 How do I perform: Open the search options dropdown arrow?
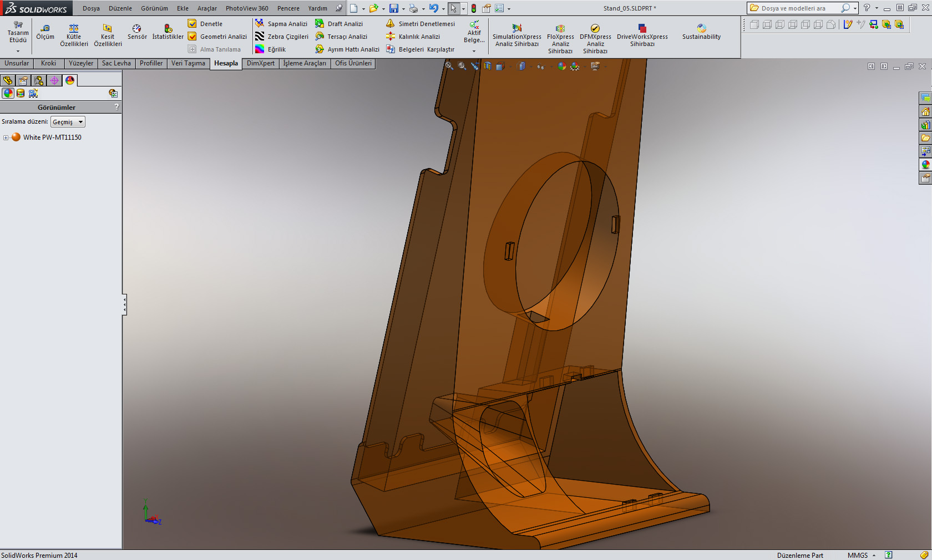[855, 8]
